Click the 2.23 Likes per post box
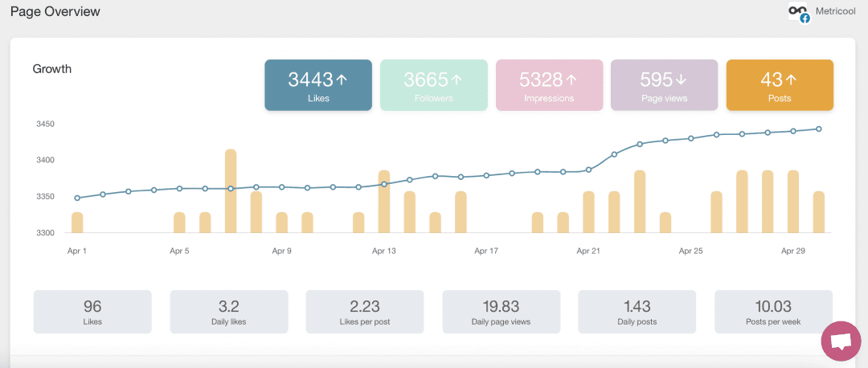Viewport: 868px width, 368px height. click(365, 312)
